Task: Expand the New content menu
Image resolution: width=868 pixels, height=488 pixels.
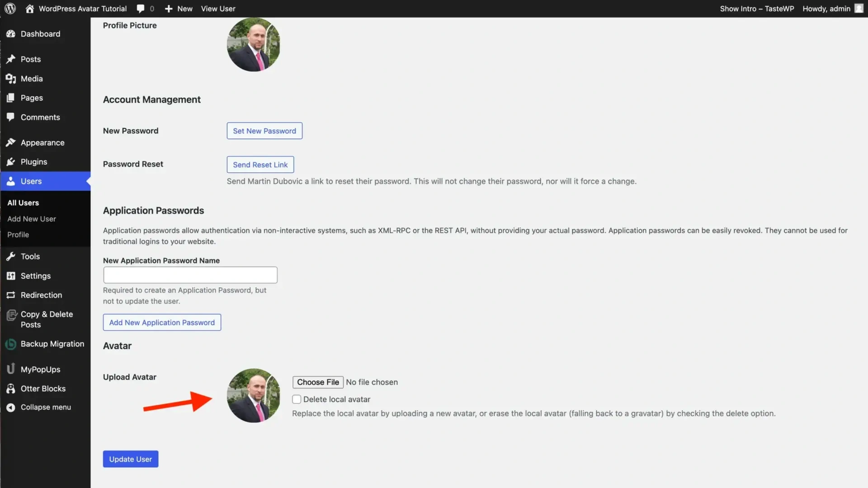Action: 179,9
